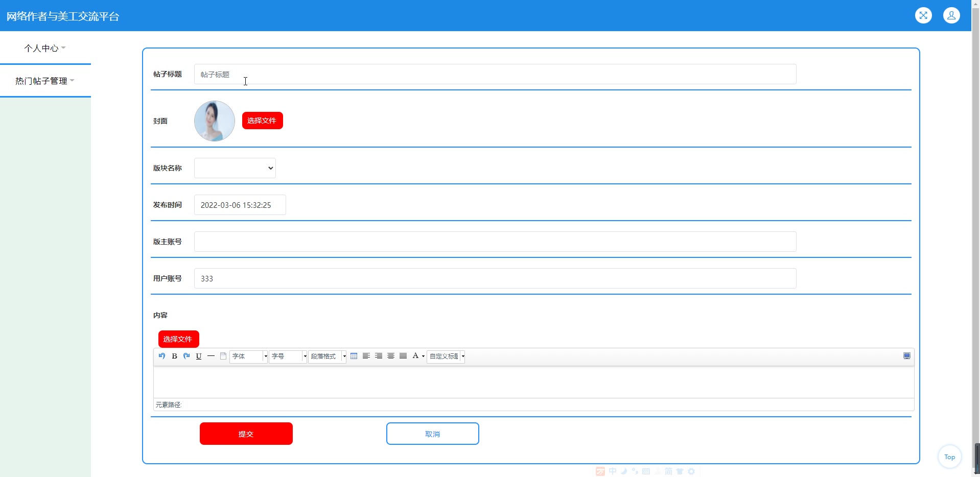Viewport: 980px width, 477px height.
Task: Align editor text to the right
Action: (x=379, y=356)
